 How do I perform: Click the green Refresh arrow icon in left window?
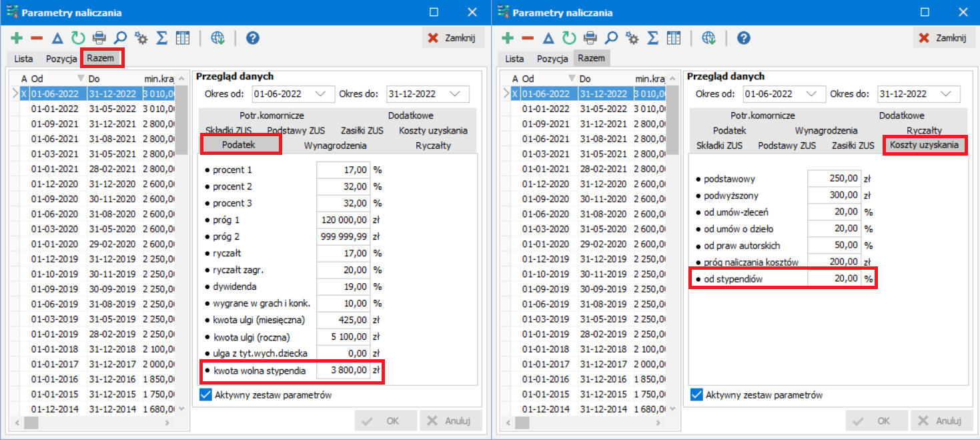pos(78,38)
